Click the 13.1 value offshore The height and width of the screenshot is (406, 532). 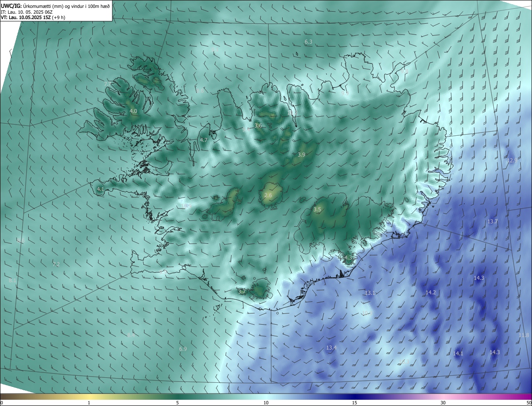pyautogui.click(x=370, y=293)
